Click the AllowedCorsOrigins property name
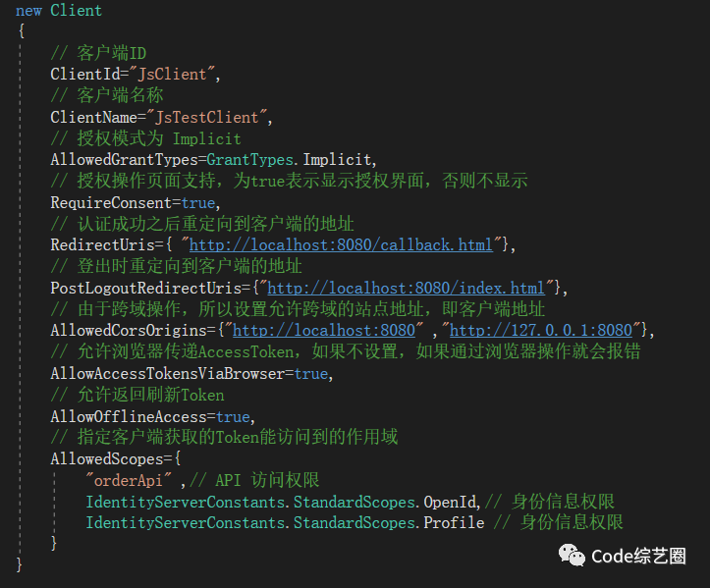Viewport: 710px width, 588px height. [129, 331]
